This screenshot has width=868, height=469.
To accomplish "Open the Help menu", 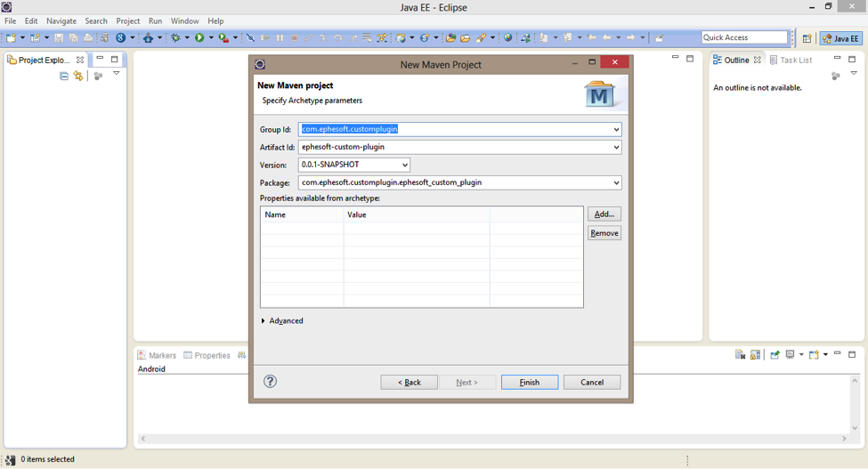I will [x=215, y=21].
